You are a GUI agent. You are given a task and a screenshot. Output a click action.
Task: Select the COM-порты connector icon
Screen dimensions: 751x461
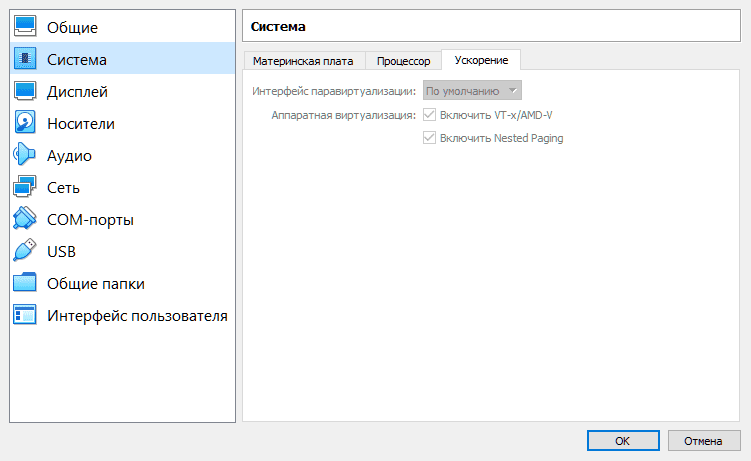25,219
